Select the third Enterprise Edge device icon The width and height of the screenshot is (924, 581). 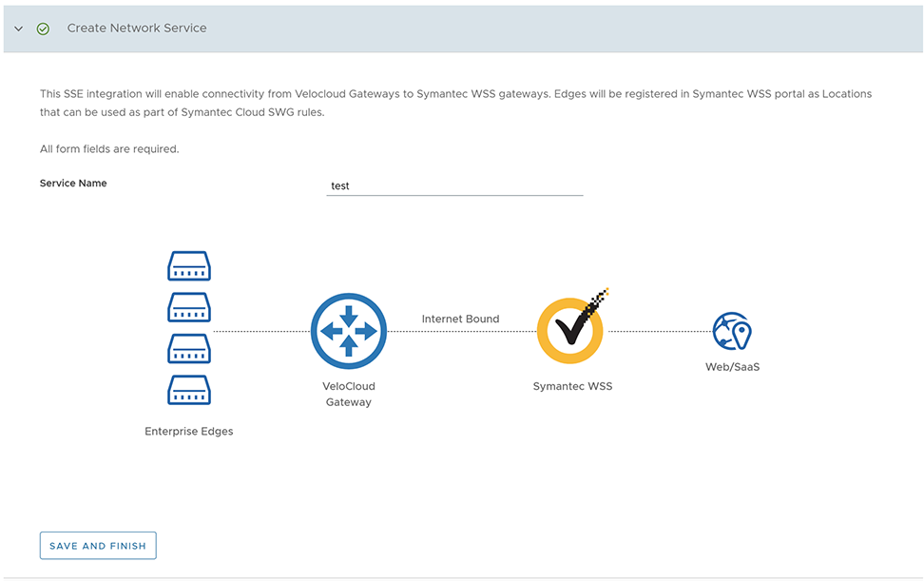pos(189,348)
